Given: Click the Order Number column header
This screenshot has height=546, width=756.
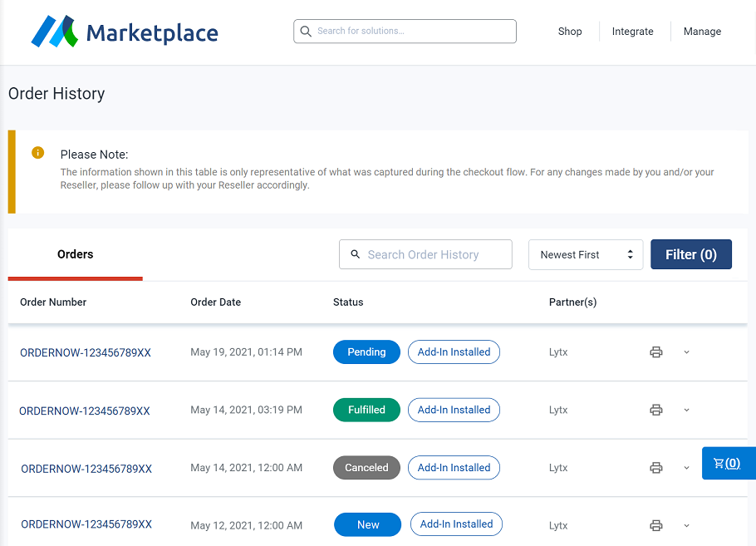Looking at the screenshot, I should pos(53,302).
